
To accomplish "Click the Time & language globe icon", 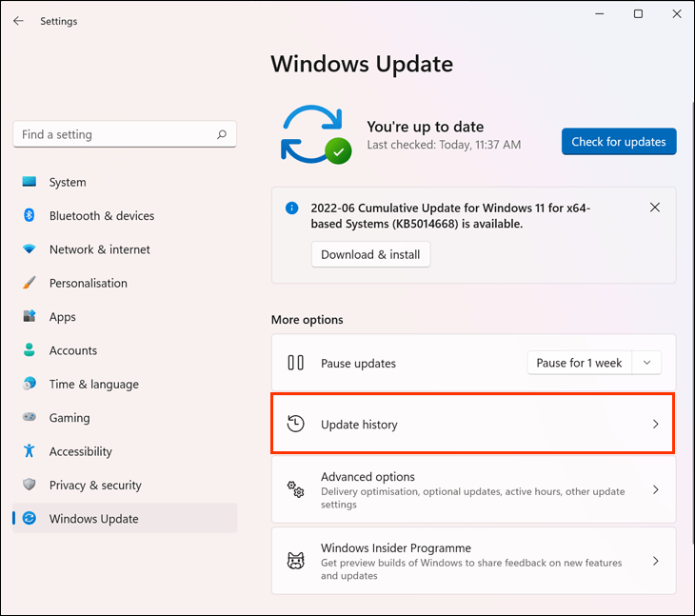I will [x=30, y=384].
